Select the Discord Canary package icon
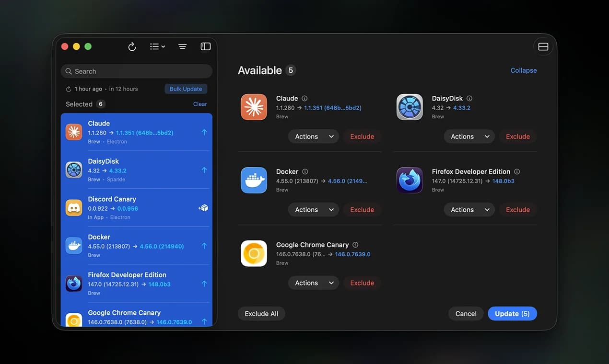Viewport: 609px width, 364px height. click(x=73, y=207)
